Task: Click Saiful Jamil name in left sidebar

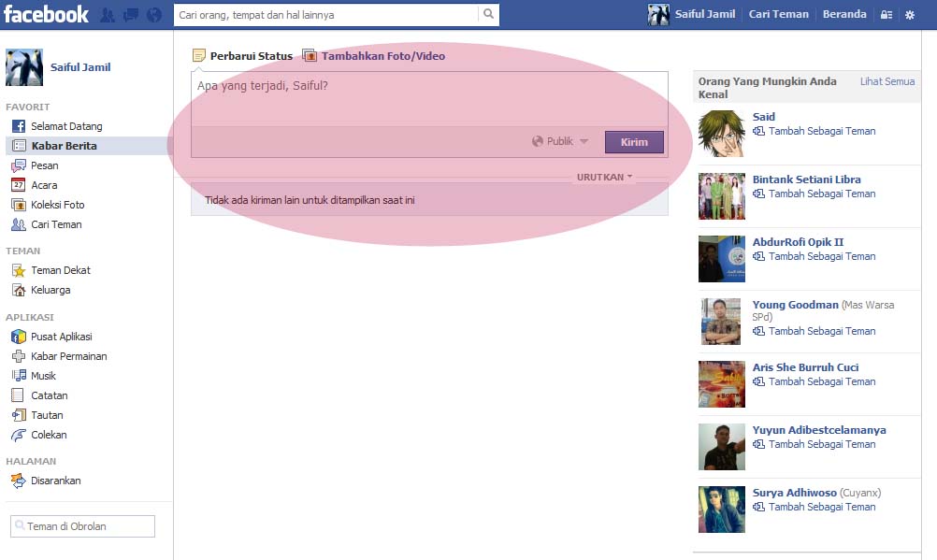Action: (x=80, y=67)
